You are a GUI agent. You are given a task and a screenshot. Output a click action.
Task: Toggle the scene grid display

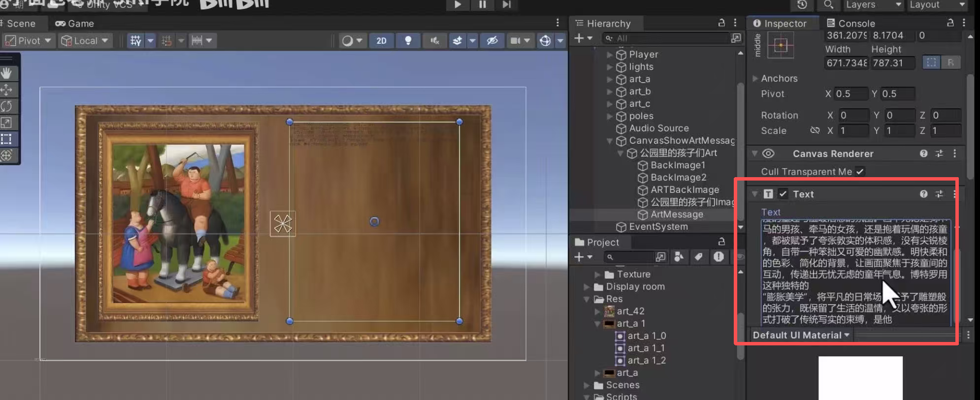tap(135, 41)
